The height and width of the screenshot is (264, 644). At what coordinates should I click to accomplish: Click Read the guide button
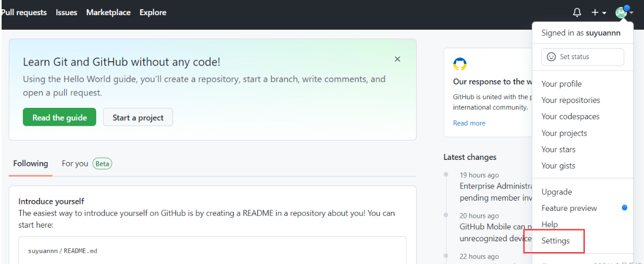60,117
